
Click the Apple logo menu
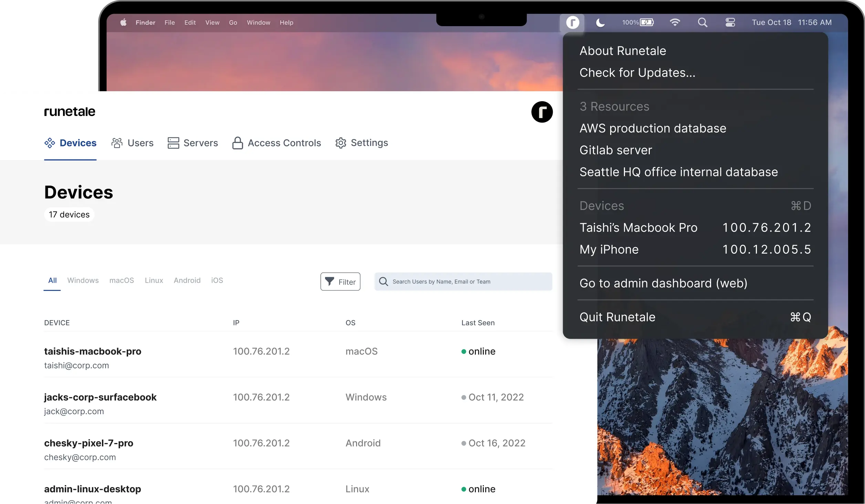[123, 22]
